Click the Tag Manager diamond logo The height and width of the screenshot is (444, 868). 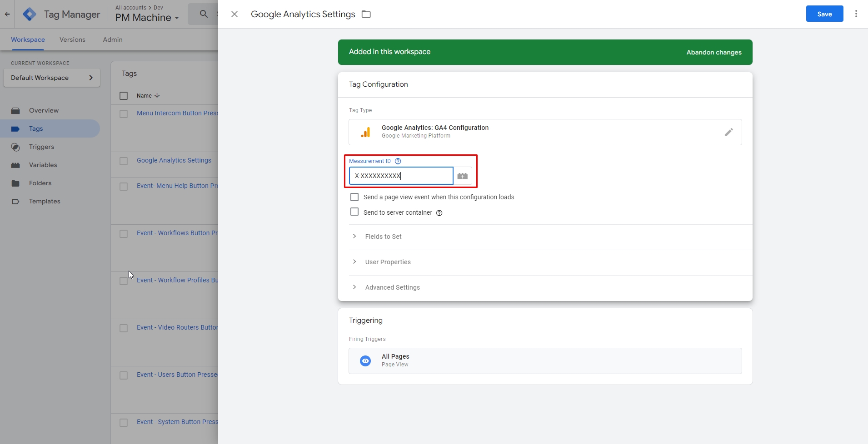(30, 14)
